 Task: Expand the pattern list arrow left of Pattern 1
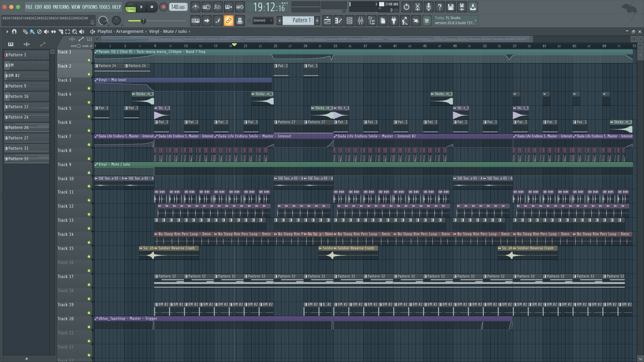click(279, 21)
